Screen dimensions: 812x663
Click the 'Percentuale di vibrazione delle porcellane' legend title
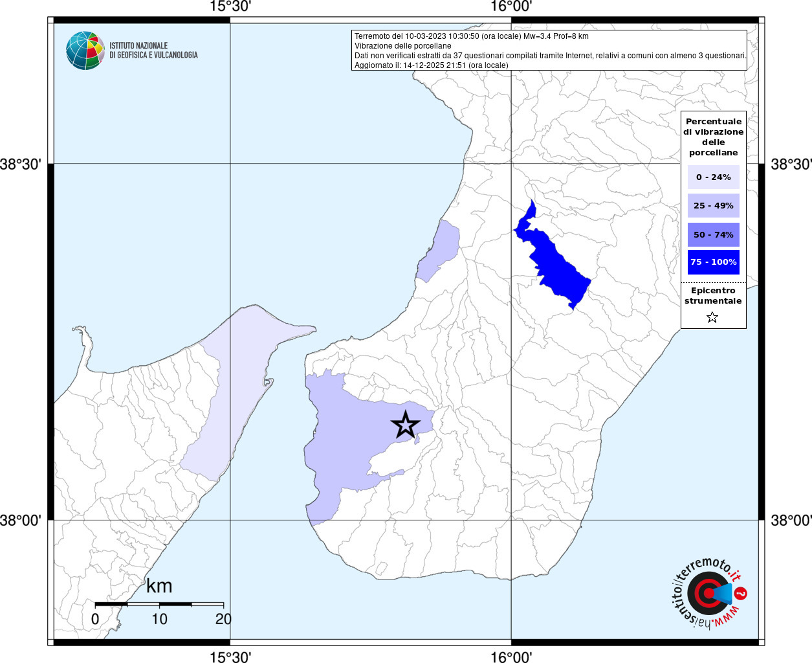coord(713,137)
